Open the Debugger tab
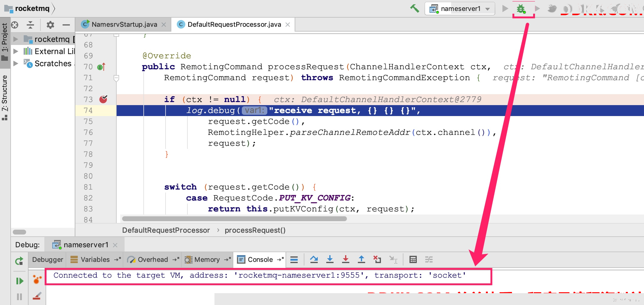644x305 pixels. [48, 259]
